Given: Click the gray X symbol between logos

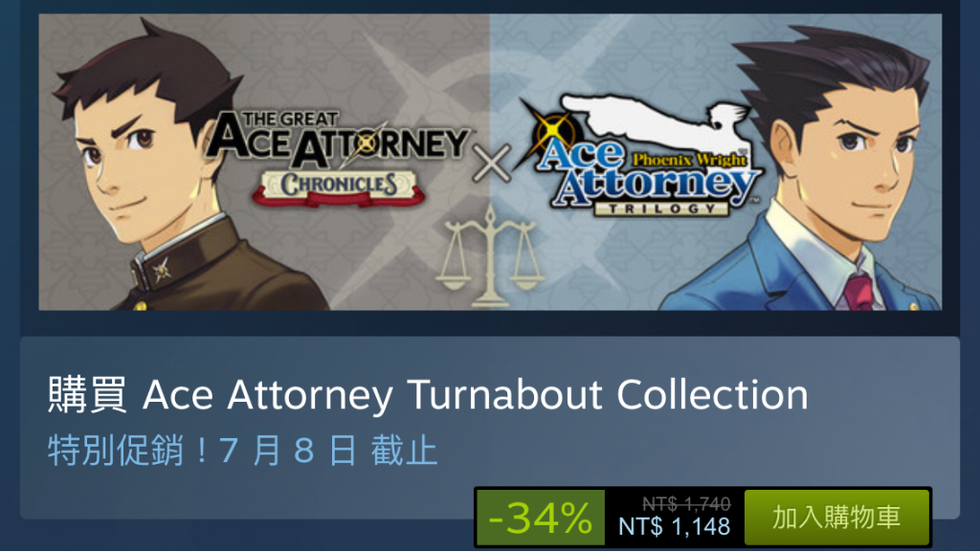Looking at the screenshot, I should [x=491, y=163].
